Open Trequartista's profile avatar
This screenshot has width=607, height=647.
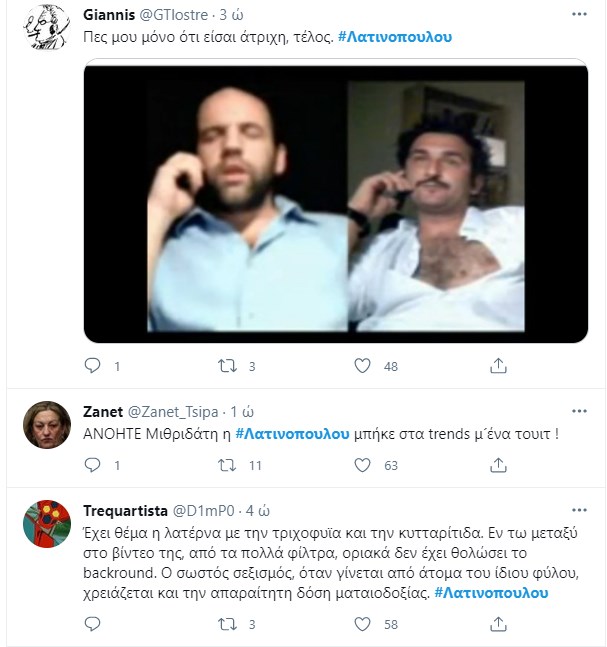(46, 524)
